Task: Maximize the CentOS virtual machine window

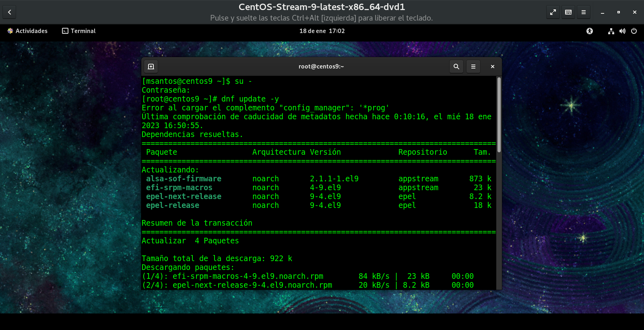Action: coord(619,12)
